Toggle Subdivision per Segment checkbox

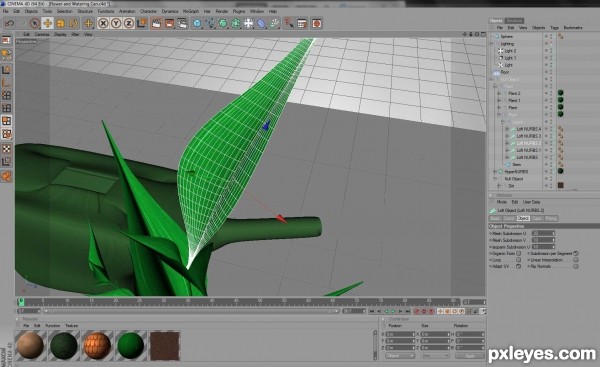tap(576, 253)
